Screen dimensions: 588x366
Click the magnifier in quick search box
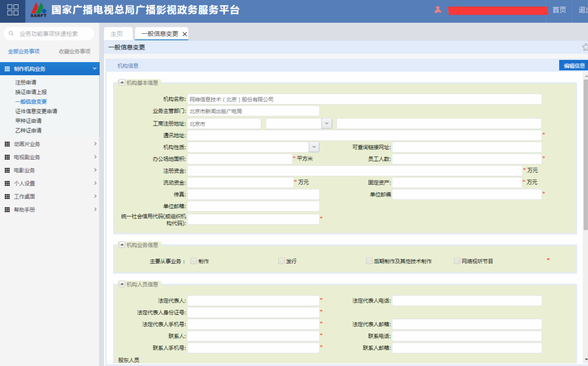click(x=11, y=33)
